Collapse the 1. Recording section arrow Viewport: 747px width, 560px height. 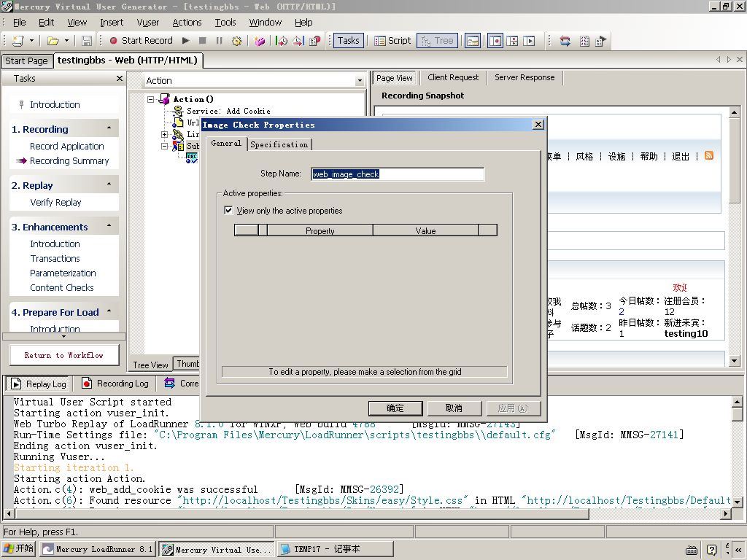coord(109,128)
